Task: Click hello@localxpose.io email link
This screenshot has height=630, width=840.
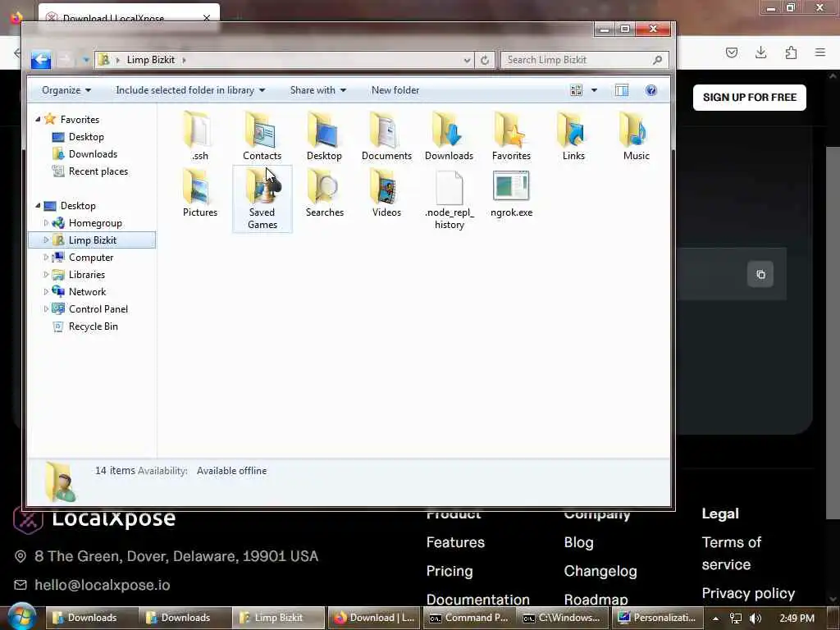Action: coord(103,585)
